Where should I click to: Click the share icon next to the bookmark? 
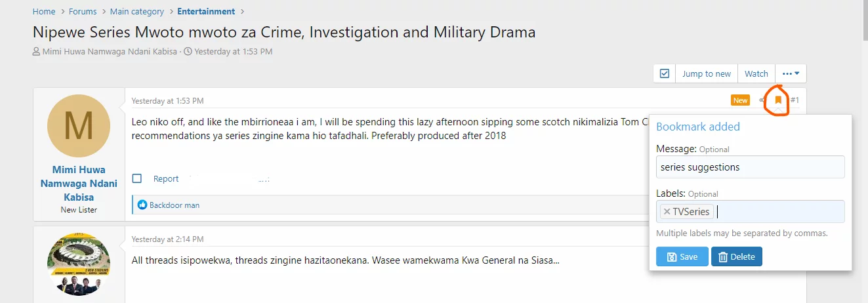pos(762,100)
